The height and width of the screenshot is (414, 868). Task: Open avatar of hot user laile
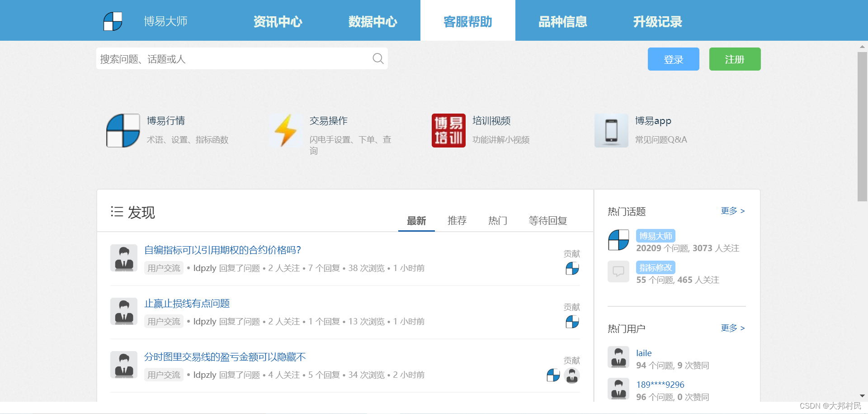(618, 357)
